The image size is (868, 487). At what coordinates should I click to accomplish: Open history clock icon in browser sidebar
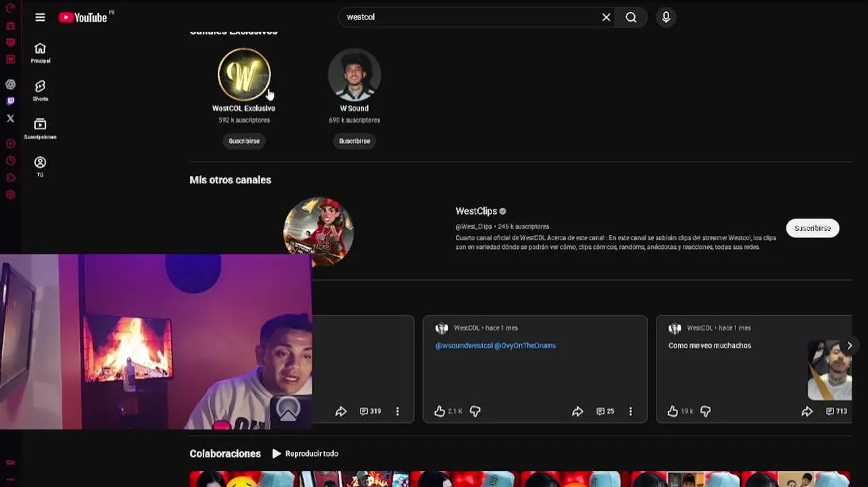(10, 161)
